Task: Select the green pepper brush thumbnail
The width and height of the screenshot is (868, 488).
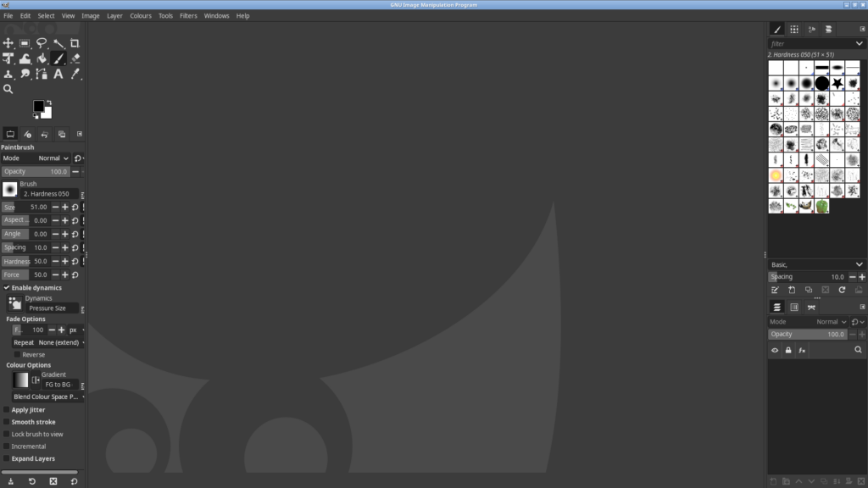Action: pos(822,207)
